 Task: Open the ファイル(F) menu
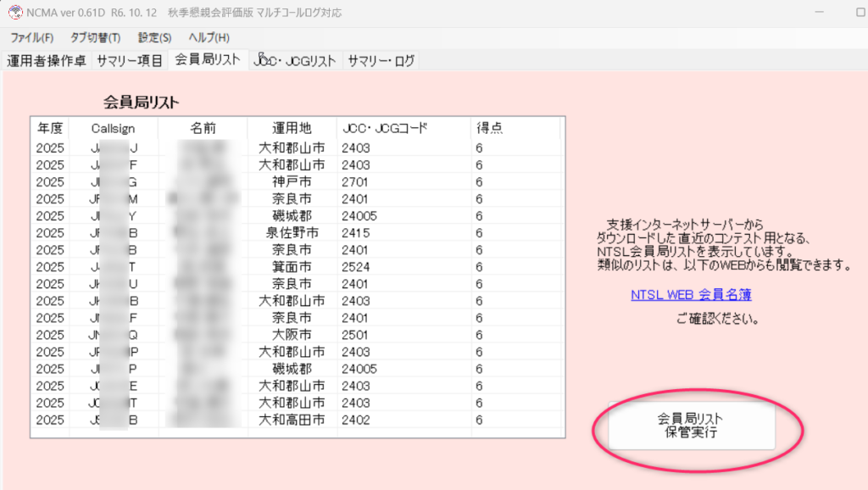coord(31,38)
